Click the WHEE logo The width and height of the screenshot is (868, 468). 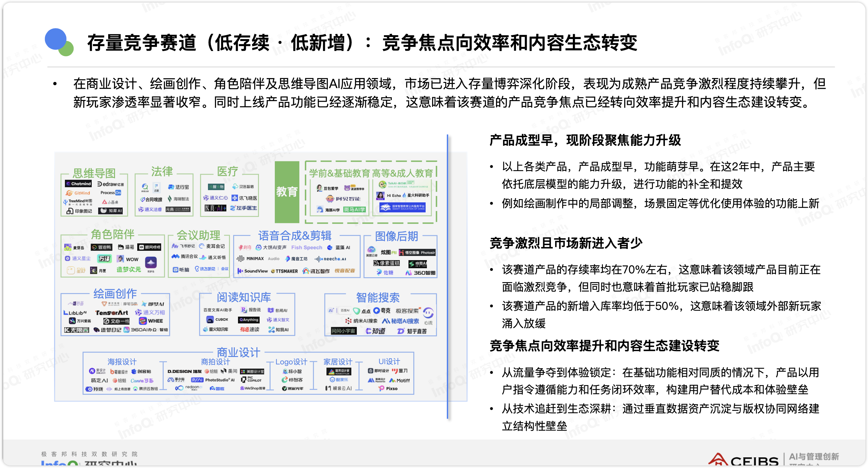coord(151,321)
